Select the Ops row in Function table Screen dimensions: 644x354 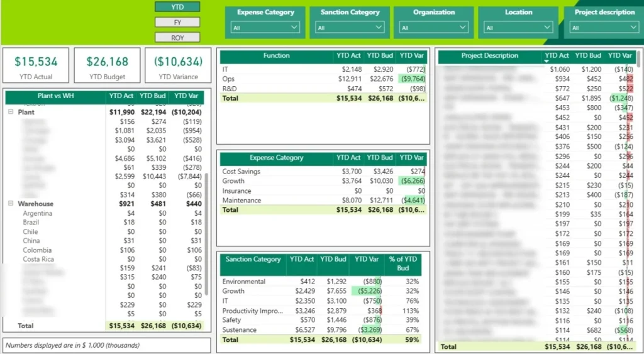(323, 79)
